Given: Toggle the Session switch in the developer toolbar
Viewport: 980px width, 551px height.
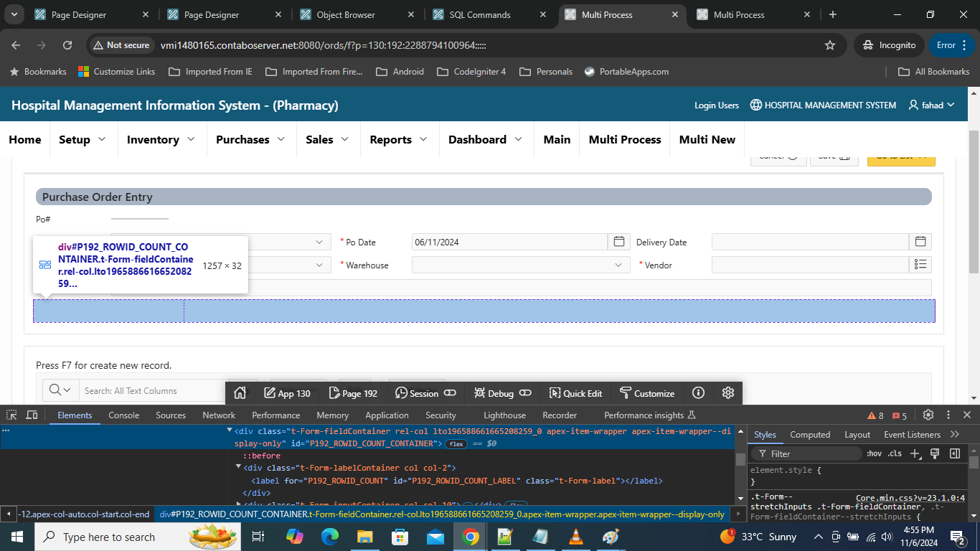Looking at the screenshot, I should pyautogui.click(x=449, y=393).
